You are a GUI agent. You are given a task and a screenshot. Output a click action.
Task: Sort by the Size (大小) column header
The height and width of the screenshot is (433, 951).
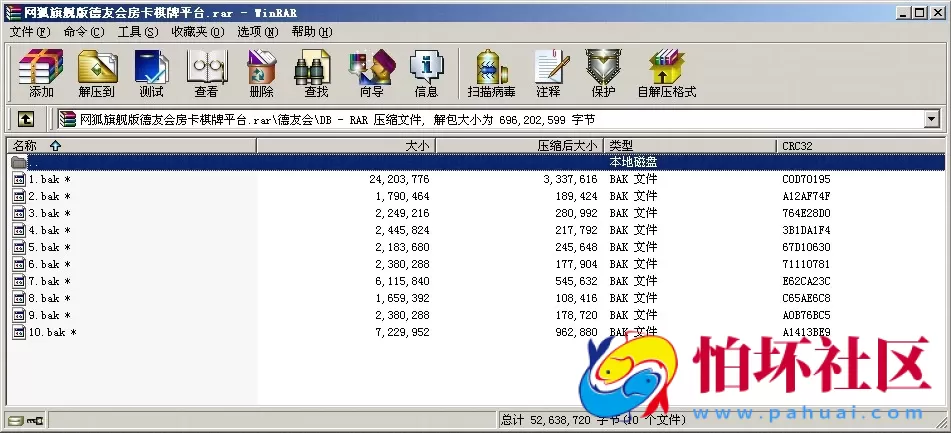click(x=346, y=146)
